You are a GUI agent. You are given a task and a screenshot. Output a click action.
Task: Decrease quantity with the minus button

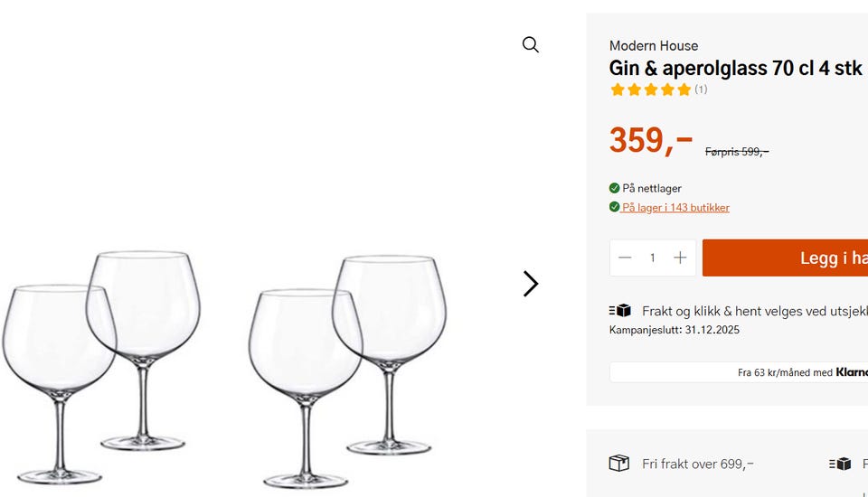625,258
